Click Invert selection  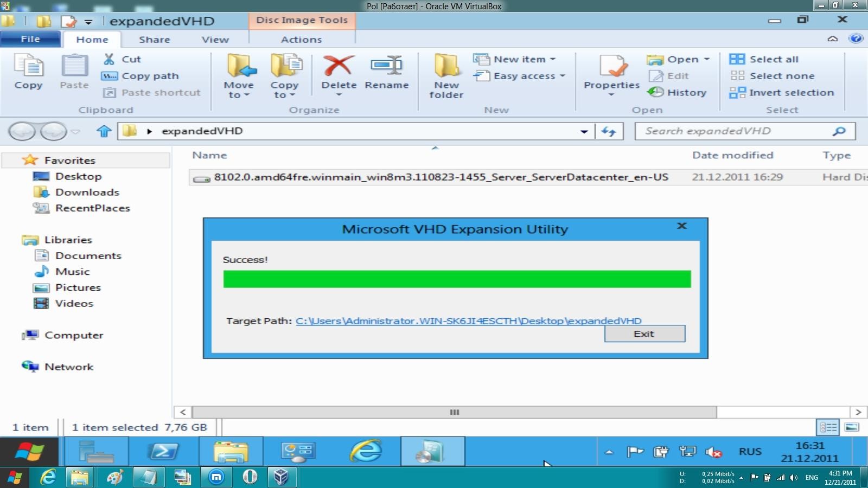[782, 93]
